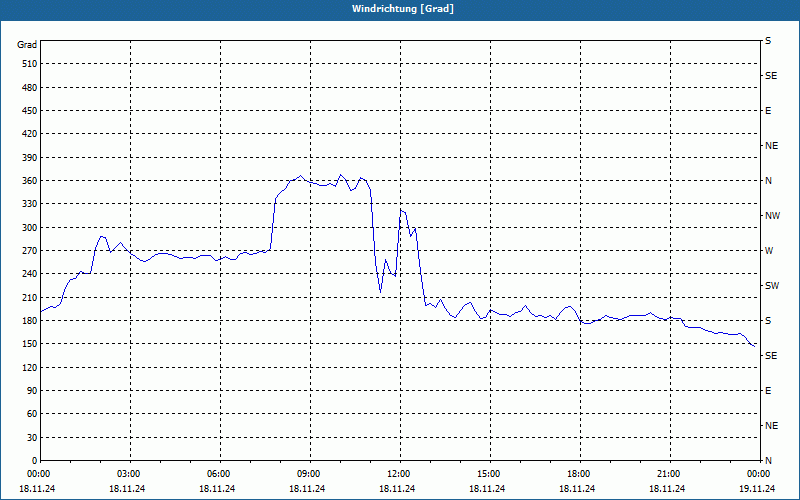Select the 90 y-axis value
The width and height of the screenshot is (800, 500).
[x=32, y=391]
